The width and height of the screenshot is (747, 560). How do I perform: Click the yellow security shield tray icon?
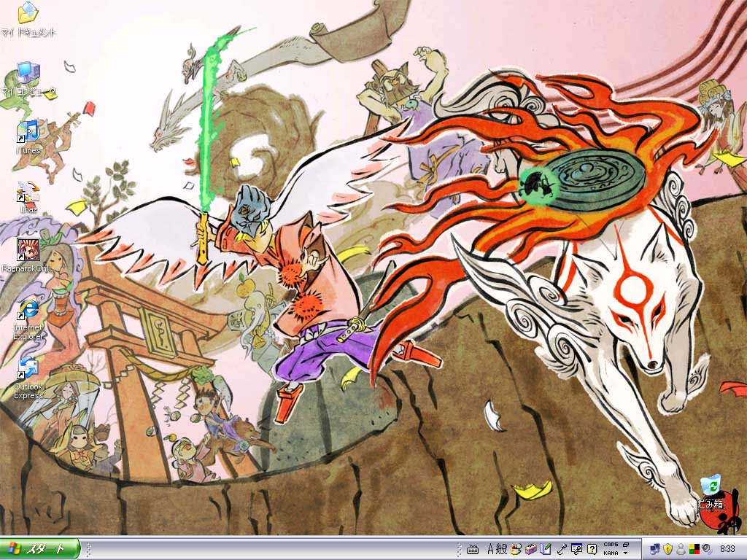[668, 549]
